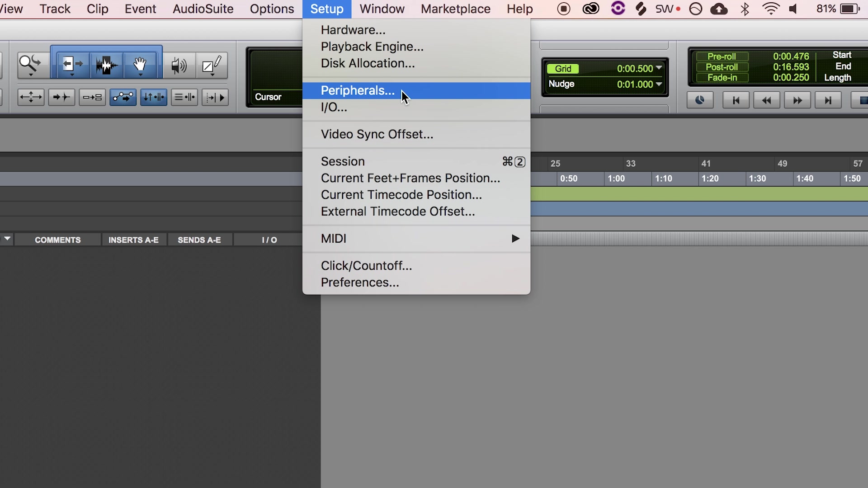Open the Grid value dropdown arrow
The width and height of the screenshot is (868, 488).
(659, 68)
